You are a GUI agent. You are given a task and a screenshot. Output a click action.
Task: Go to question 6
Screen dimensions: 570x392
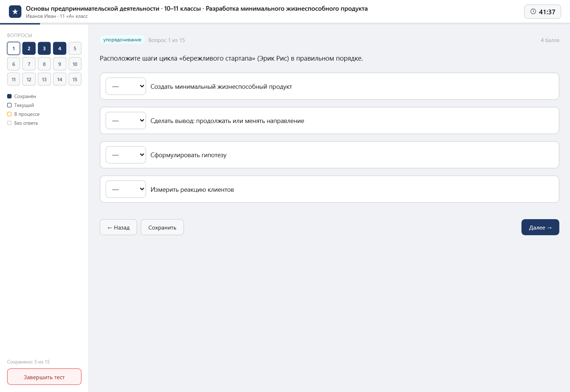coord(14,64)
